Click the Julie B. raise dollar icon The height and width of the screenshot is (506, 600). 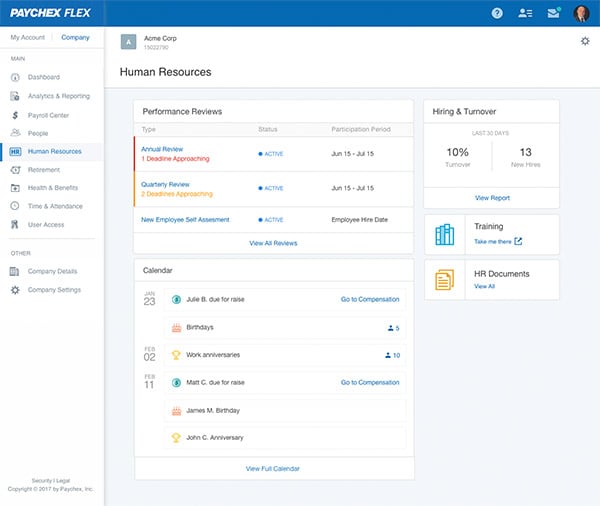click(176, 299)
